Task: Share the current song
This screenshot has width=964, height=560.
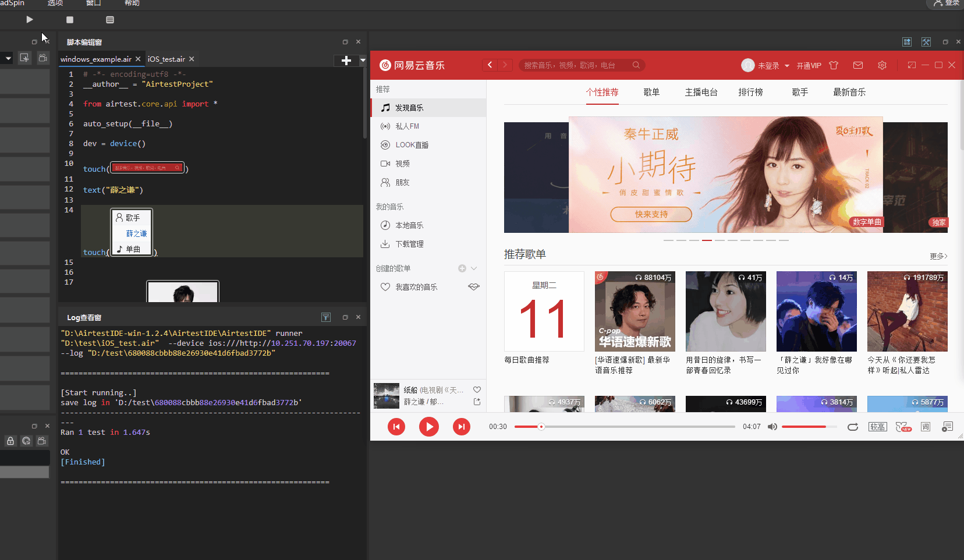Action: (x=477, y=402)
